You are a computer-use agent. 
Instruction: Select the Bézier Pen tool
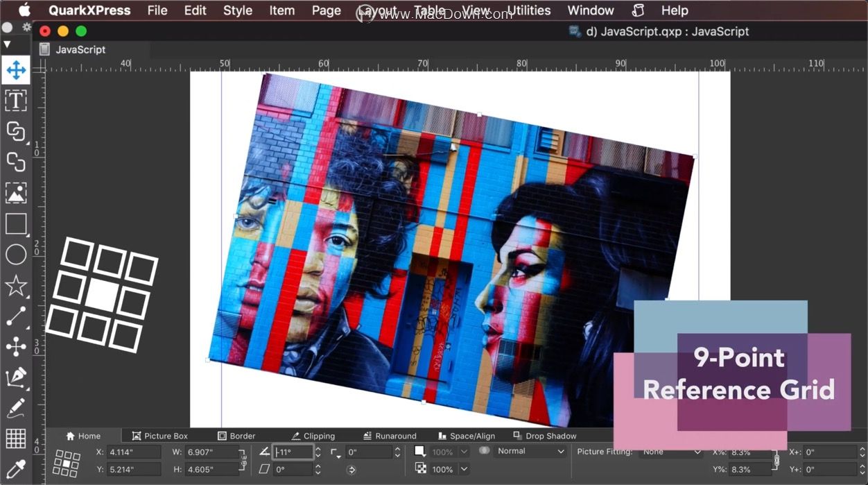click(16, 377)
